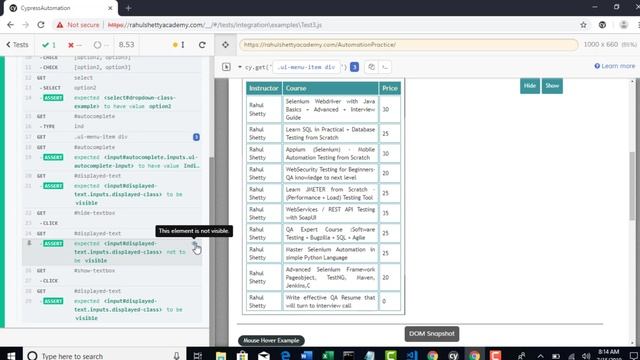Open Excel from the taskbar
The height and width of the screenshot is (360, 640).
click(x=328, y=356)
